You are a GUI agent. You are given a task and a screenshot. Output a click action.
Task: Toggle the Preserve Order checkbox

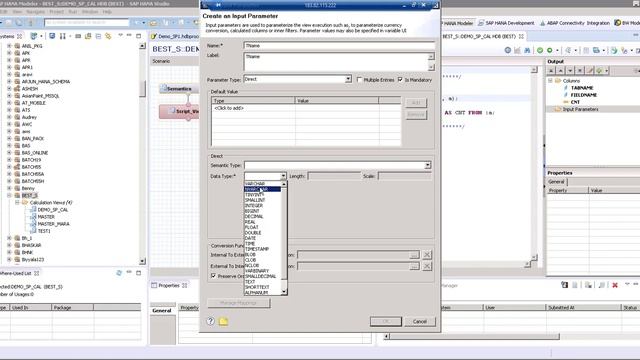click(213, 276)
